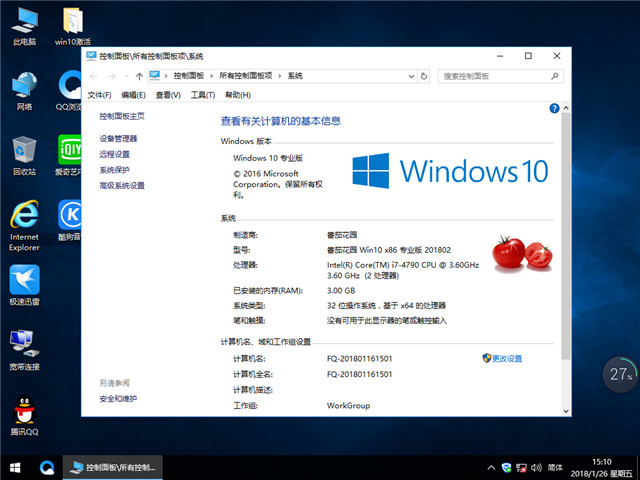The width and height of the screenshot is (640, 480).
Task: Click the 更改设置 link
Action: click(506, 358)
